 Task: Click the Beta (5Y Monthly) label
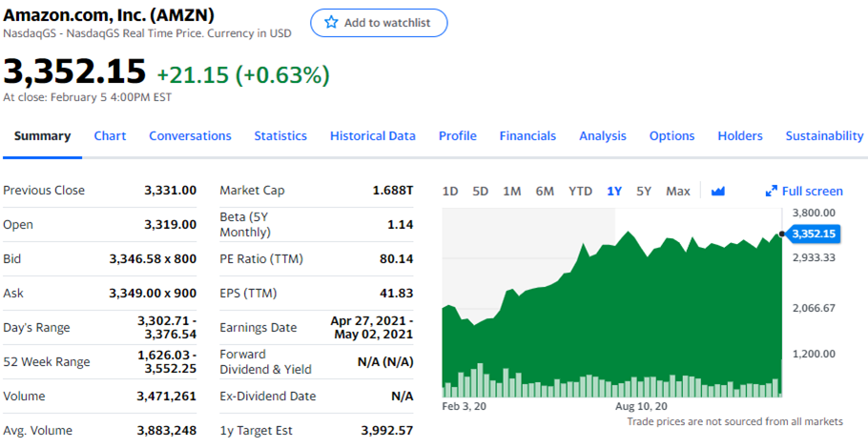[245, 225]
